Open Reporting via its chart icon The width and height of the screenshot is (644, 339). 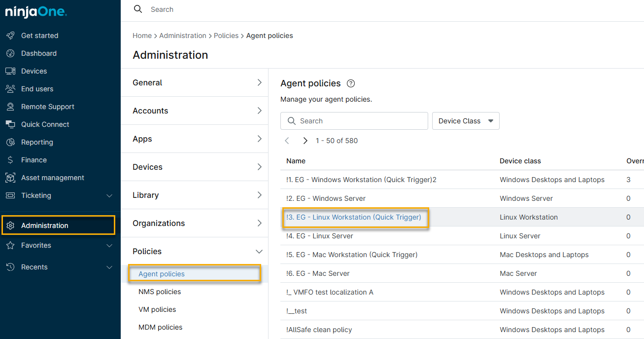pyautogui.click(x=10, y=142)
